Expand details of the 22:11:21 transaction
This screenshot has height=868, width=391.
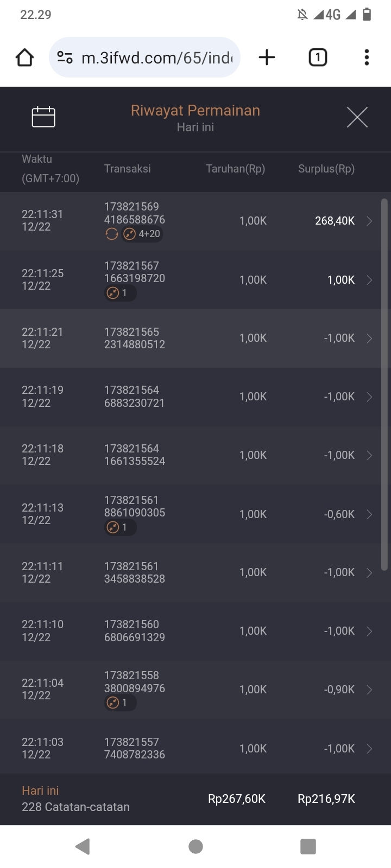point(369,339)
